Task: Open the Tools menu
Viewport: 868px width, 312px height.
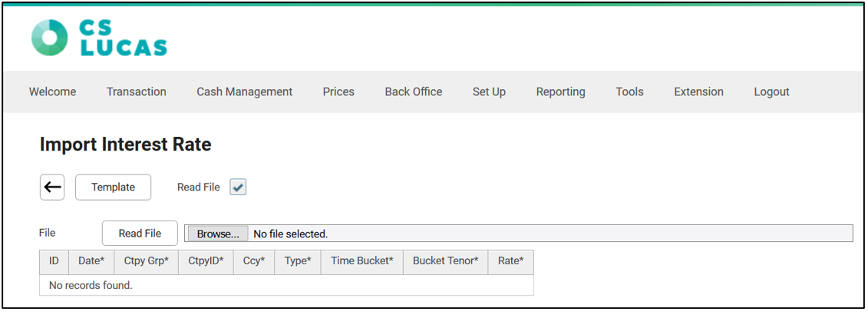Action: pos(629,91)
